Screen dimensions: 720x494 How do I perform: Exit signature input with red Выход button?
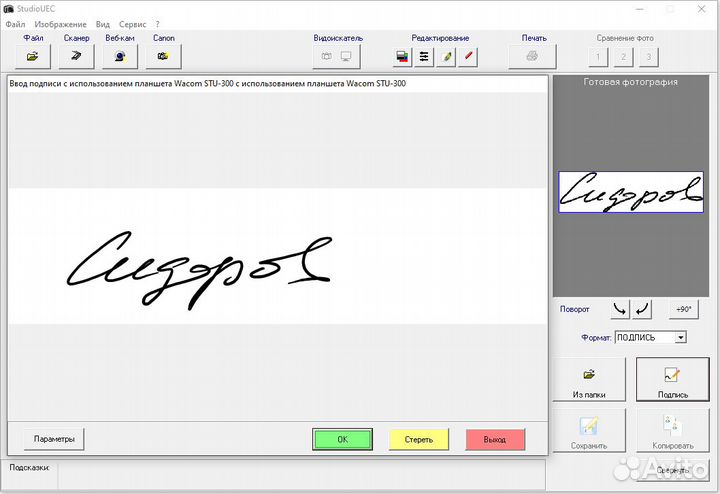tap(495, 439)
